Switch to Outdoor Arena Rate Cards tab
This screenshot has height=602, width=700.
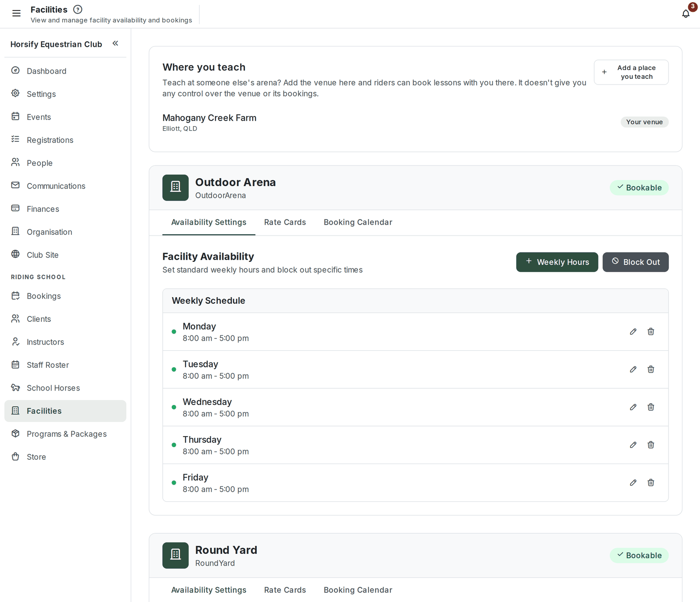click(285, 222)
